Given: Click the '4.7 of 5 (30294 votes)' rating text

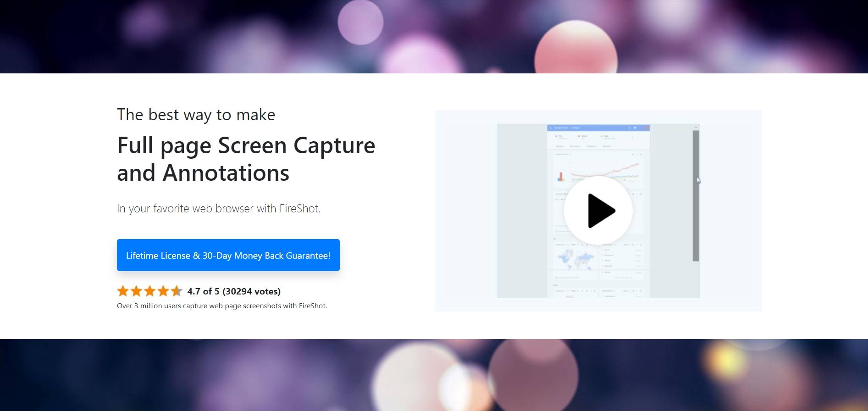Looking at the screenshot, I should (234, 291).
